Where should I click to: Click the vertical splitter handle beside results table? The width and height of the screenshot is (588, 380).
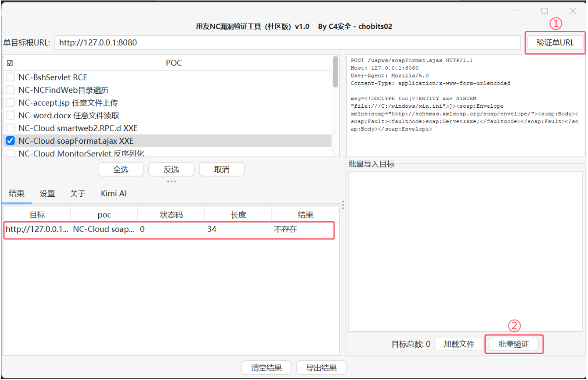[343, 205]
